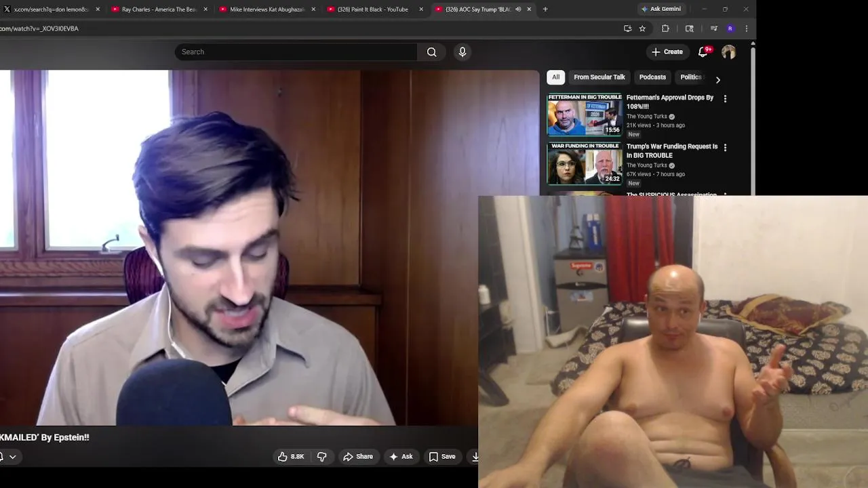Start voice search with the microphone icon

click(462, 52)
